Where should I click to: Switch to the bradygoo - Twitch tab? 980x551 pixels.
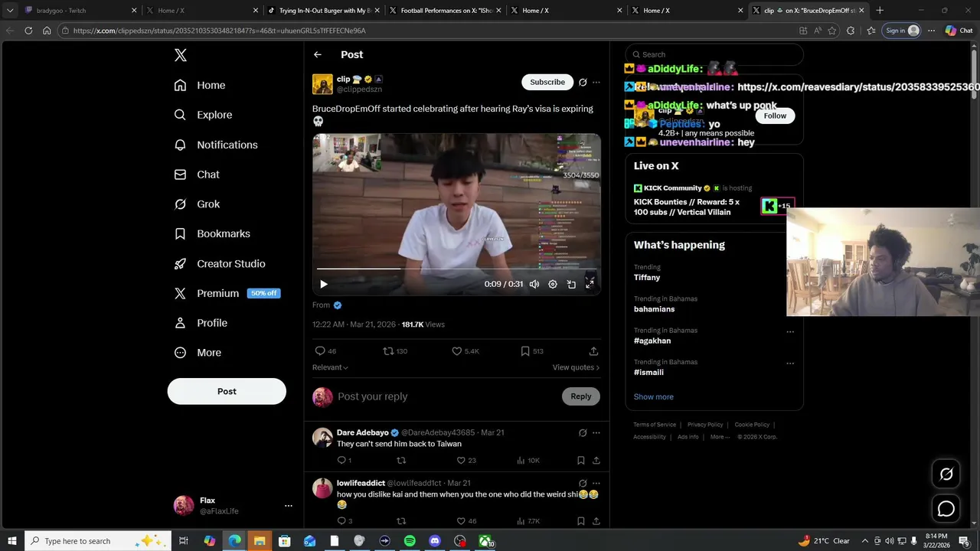82,11
